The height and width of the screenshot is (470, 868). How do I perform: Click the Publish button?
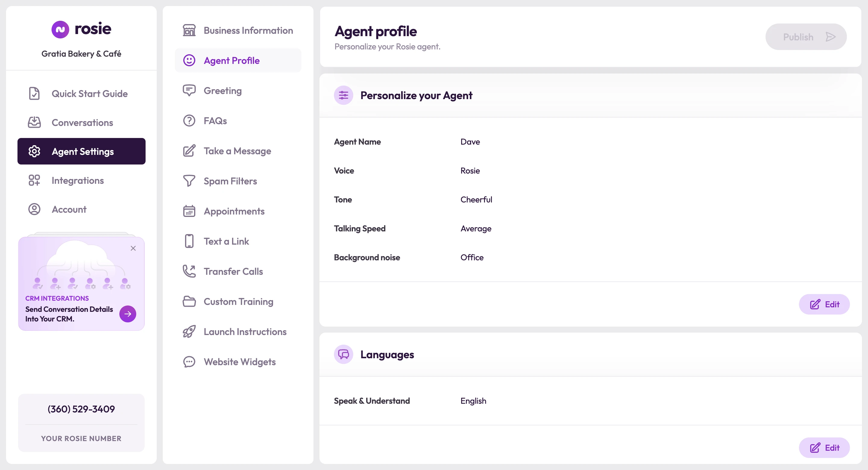[806, 37]
